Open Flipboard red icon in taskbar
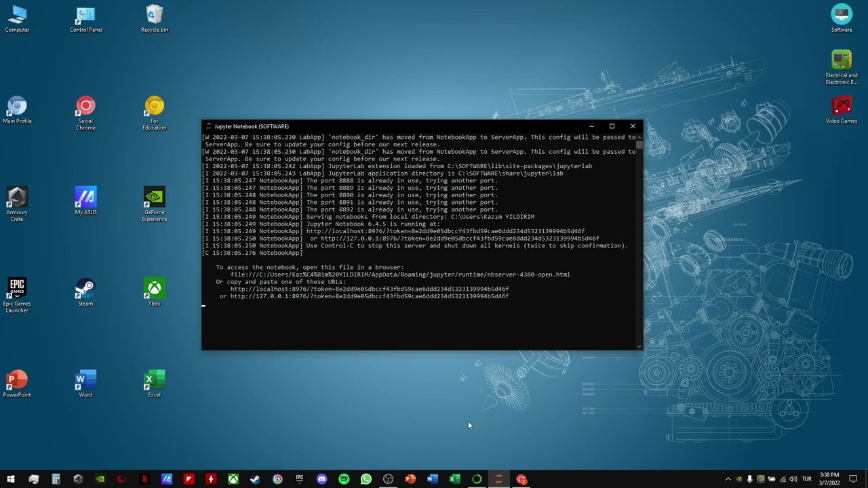Screen dimensions: 868x488 [x=189, y=479]
